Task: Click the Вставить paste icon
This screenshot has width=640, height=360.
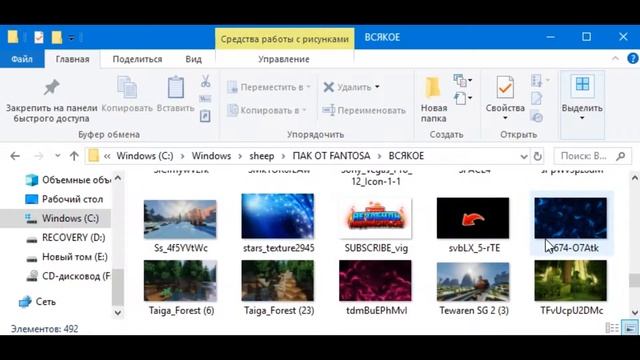Action: tap(176, 87)
